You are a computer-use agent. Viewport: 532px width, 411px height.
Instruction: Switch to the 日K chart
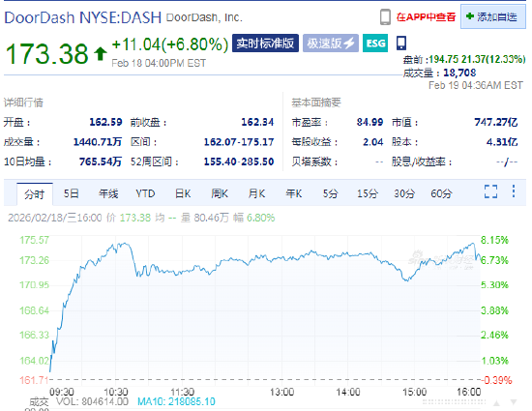(183, 193)
